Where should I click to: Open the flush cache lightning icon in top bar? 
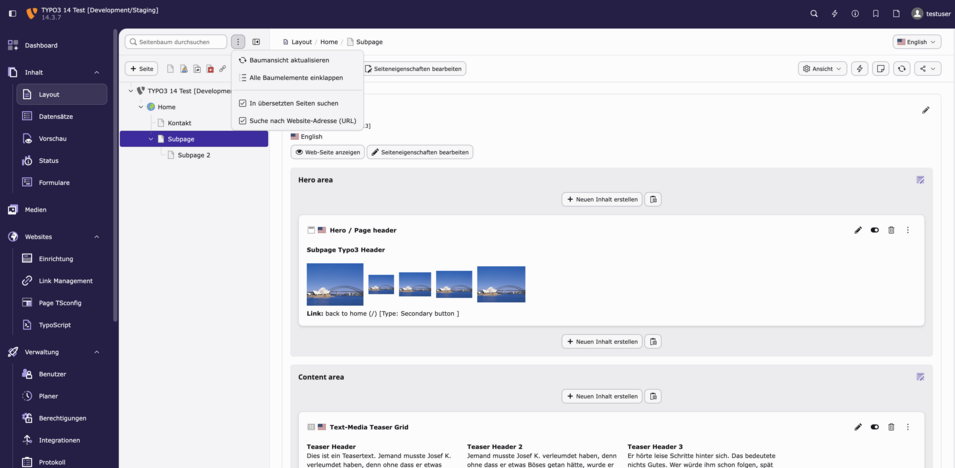point(834,13)
